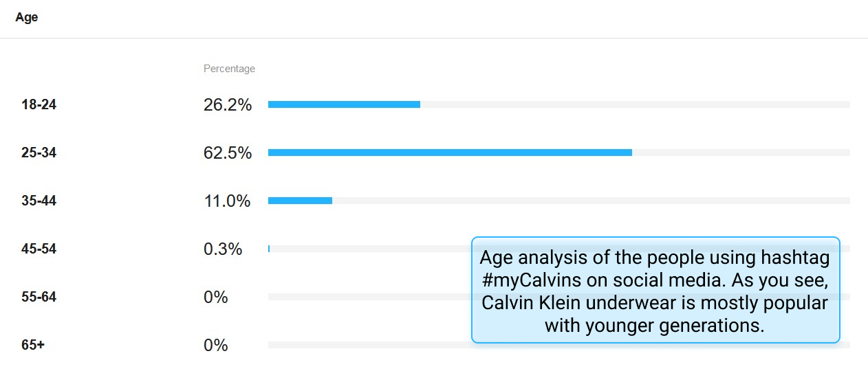This screenshot has height=382, width=868.
Task: Click the 11.0% percentage value
Action: (x=228, y=201)
